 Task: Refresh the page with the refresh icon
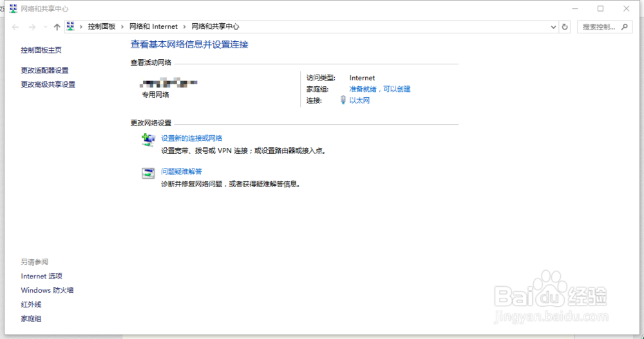[565, 27]
